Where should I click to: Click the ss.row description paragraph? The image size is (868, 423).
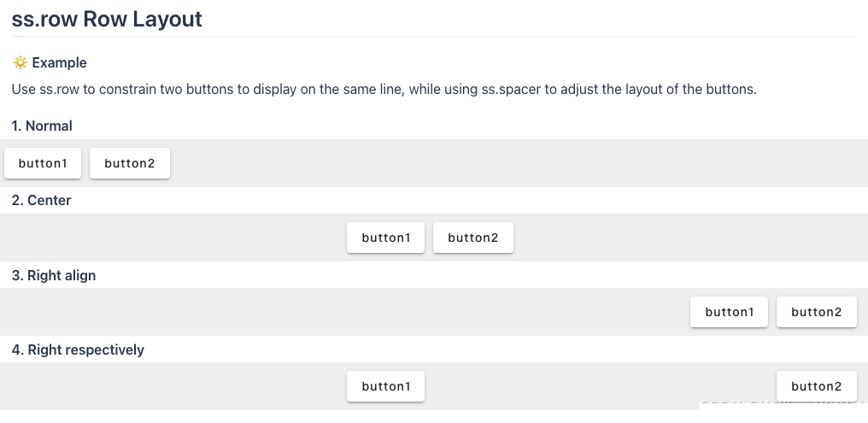384,90
